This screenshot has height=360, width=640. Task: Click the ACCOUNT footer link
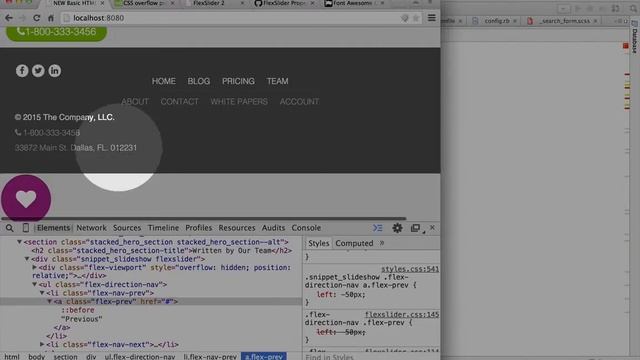click(x=300, y=102)
